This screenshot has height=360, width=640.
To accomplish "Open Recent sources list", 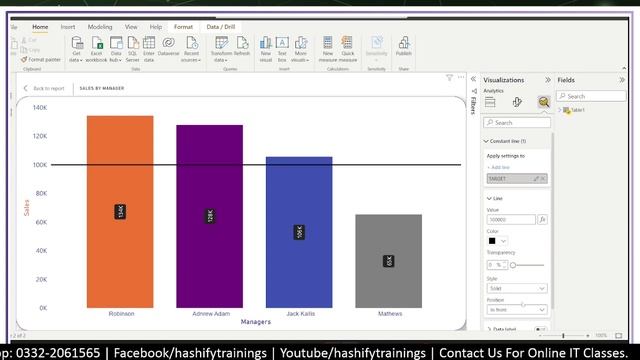I will pyautogui.click(x=191, y=49).
